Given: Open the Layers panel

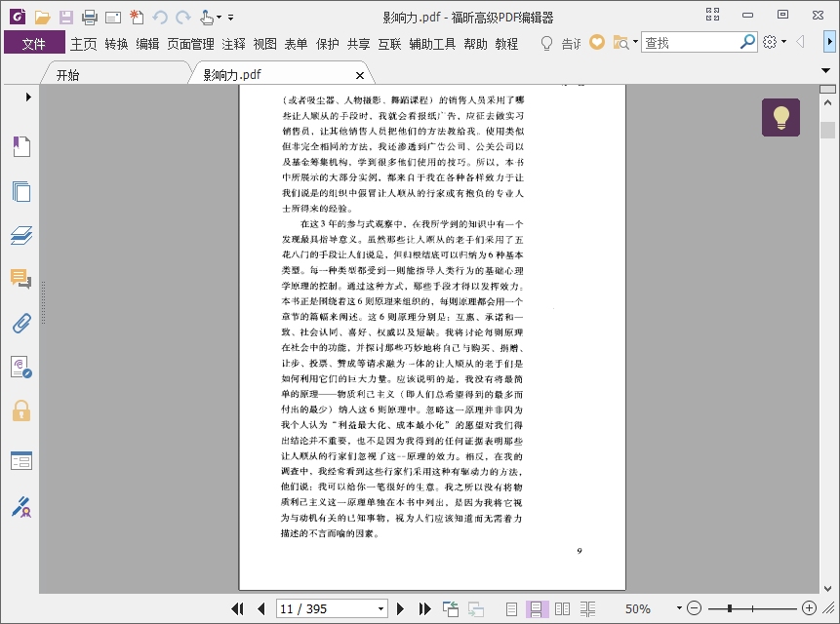Looking at the screenshot, I should click(x=21, y=236).
